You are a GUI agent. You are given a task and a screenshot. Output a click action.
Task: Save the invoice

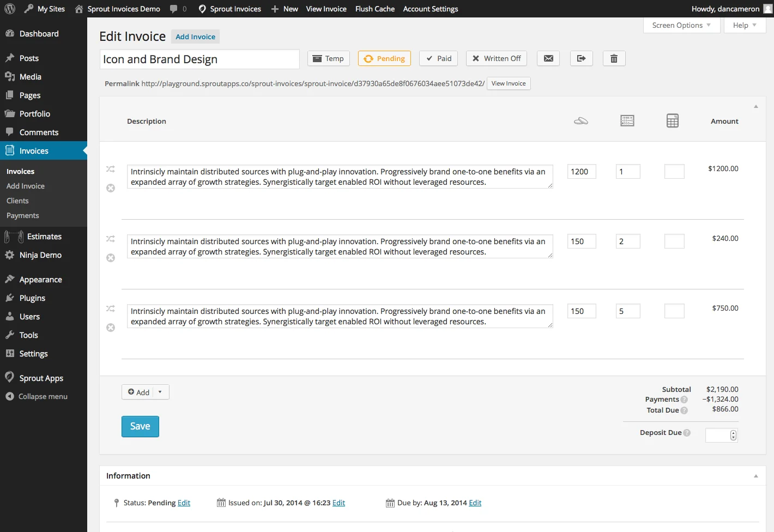tap(140, 426)
